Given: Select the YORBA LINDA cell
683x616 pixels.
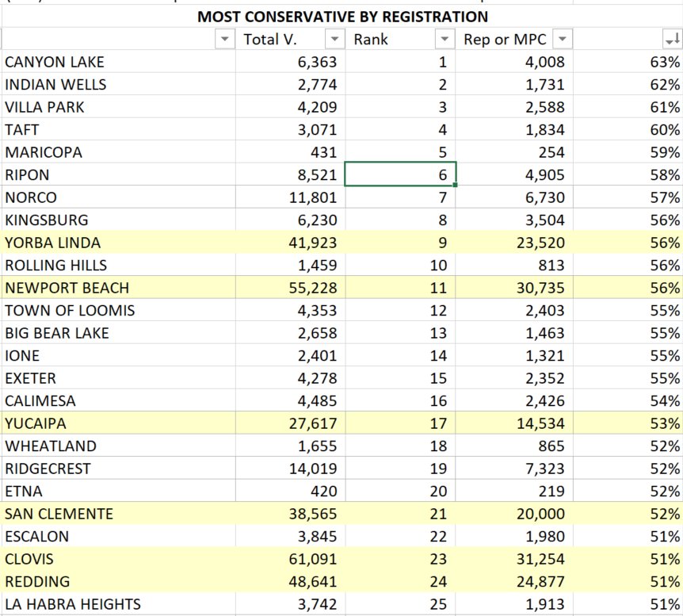Looking at the screenshot, I should click(x=119, y=243).
